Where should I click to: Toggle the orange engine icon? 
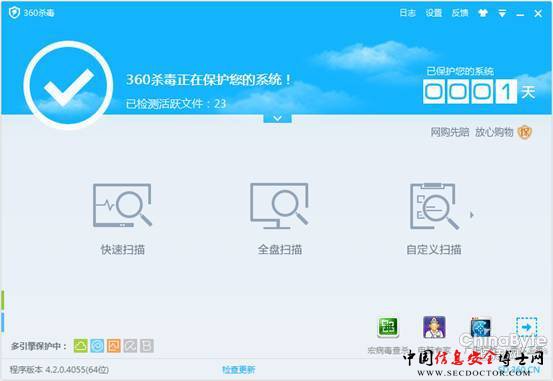(x=114, y=346)
